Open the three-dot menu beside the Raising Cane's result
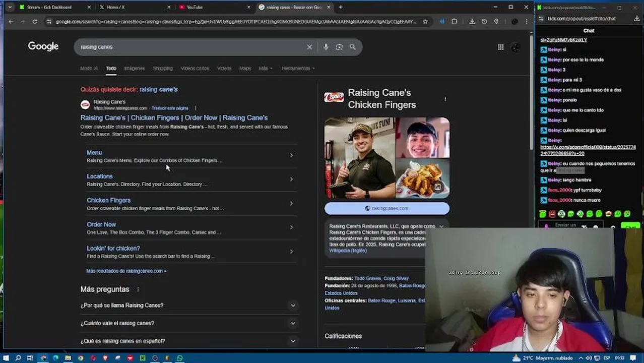Screen dimensions: 644x363 195,108
